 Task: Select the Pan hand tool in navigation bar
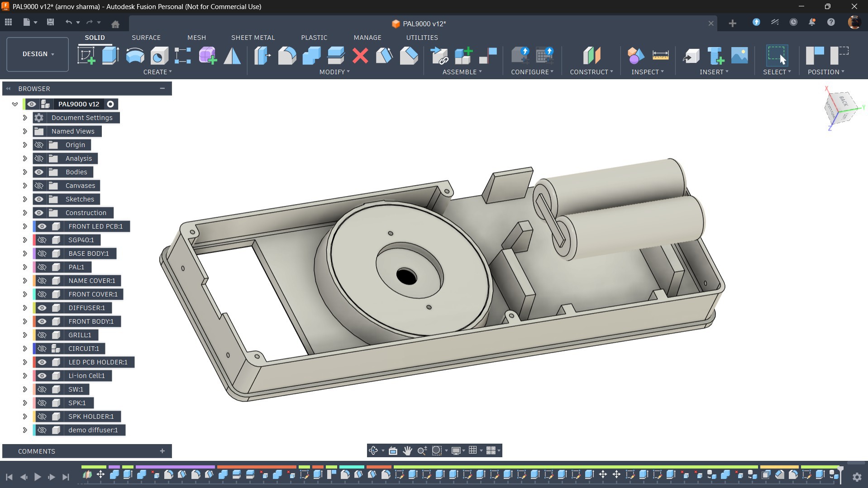[x=407, y=450]
